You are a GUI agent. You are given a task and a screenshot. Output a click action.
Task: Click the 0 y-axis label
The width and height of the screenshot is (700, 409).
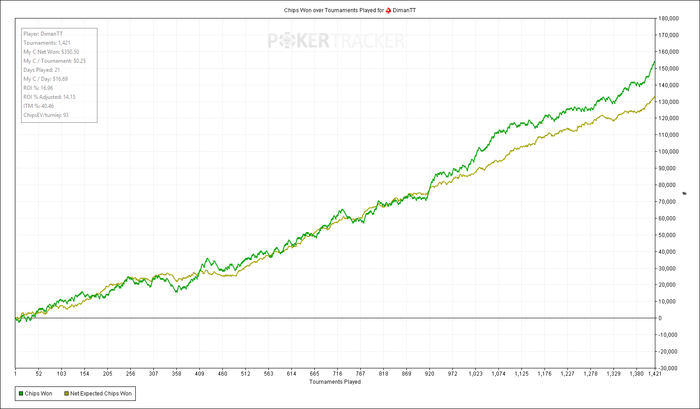coord(660,318)
